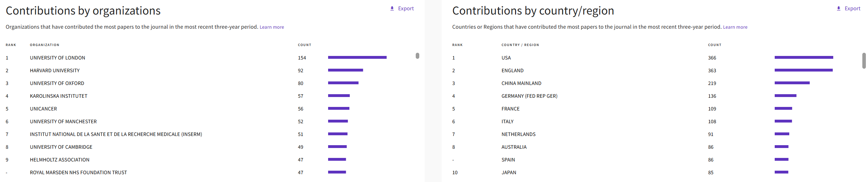Viewport: 868px width, 182px height.
Task: Select USA country row text
Action: click(x=506, y=58)
